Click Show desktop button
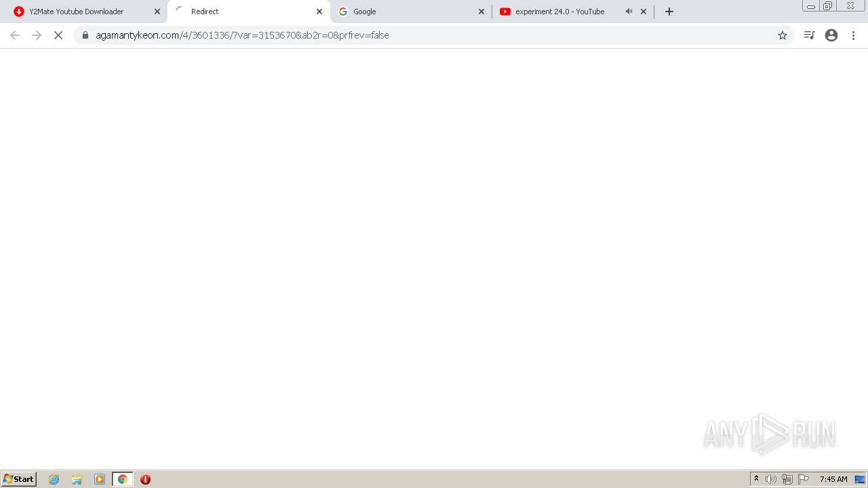868x488 pixels. (x=860, y=479)
